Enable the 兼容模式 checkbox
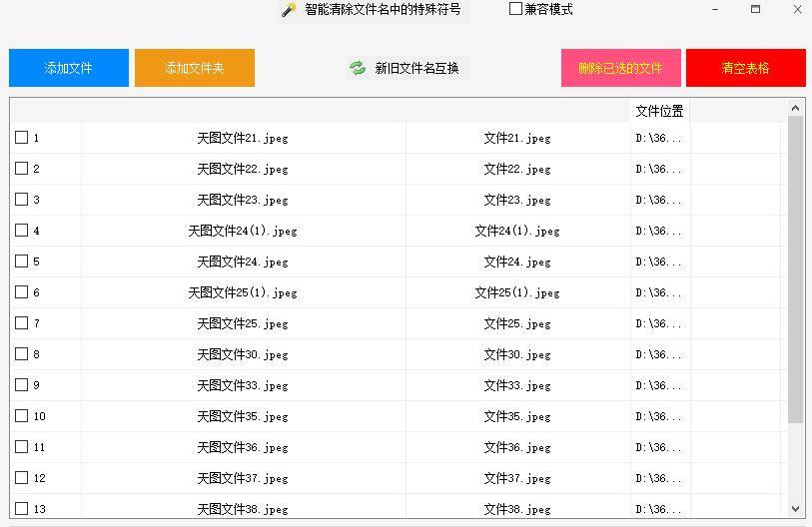The image size is (812, 527). pos(515,8)
